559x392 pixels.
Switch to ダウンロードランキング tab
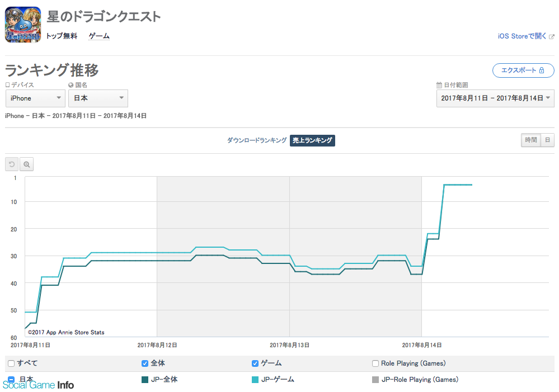coord(257,140)
